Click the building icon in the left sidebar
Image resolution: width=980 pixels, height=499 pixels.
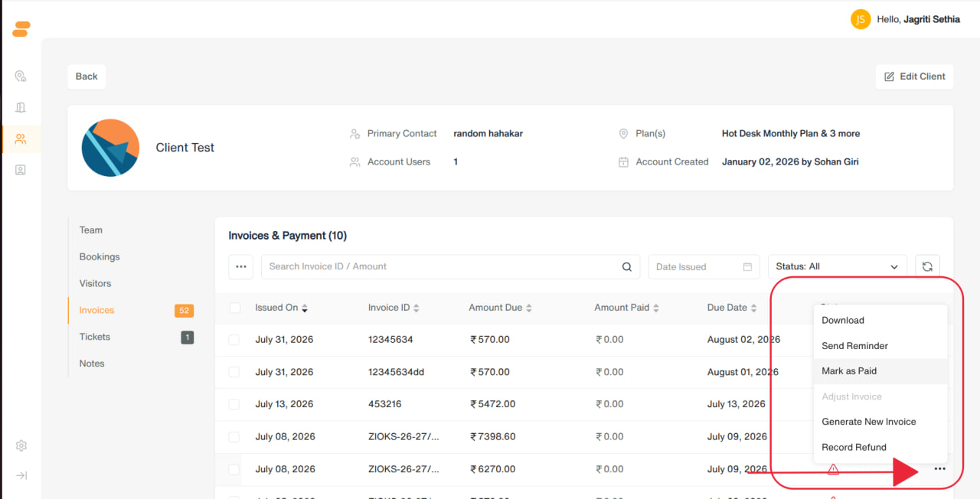21,107
